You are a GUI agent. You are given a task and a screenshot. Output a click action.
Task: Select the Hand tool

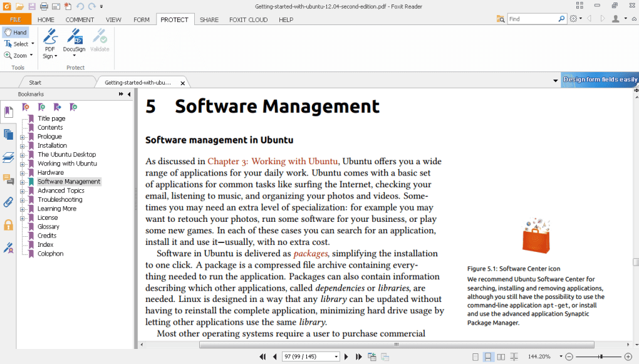click(x=15, y=31)
